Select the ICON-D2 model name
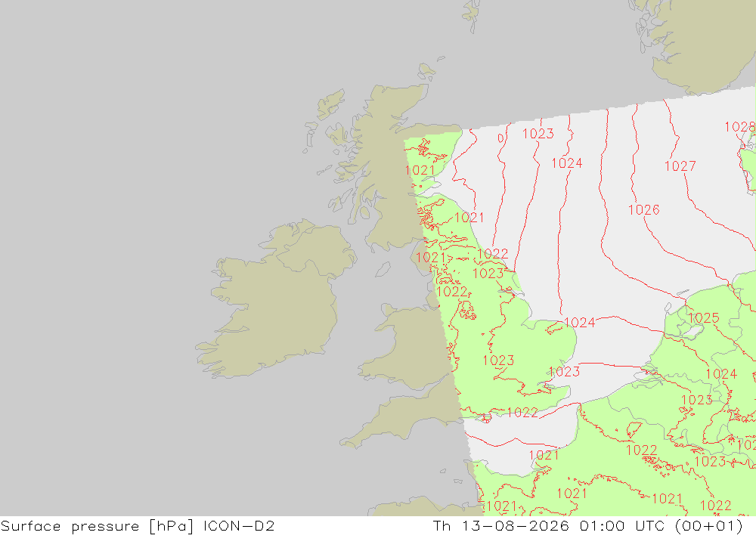This screenshot has height=554, width=756. (x=239, y=525)
